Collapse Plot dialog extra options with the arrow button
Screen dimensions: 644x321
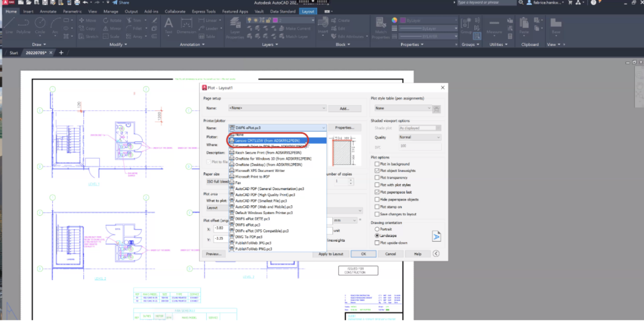(436, 254)
